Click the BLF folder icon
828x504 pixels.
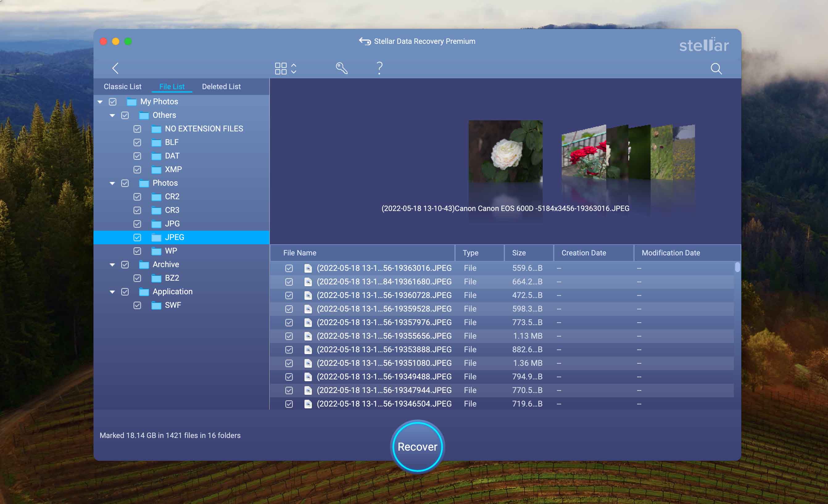pyautogui.click(x=156, y=143)
